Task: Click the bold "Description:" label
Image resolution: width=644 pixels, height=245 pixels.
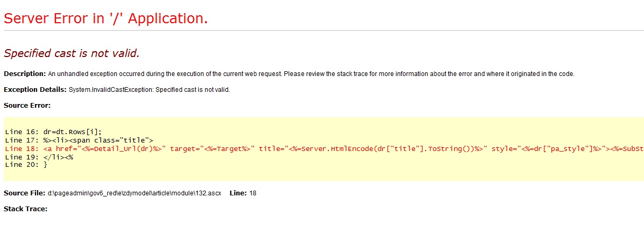Action: point(25,74)
